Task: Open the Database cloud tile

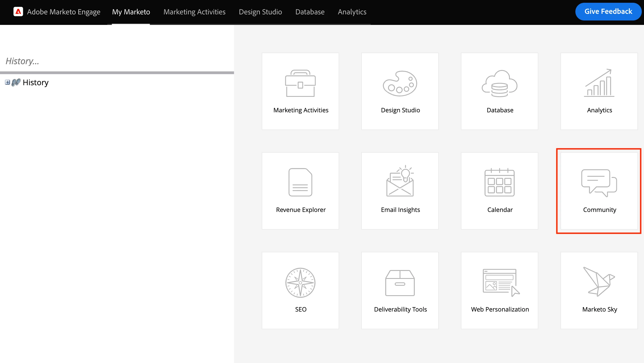Action: 499,91
